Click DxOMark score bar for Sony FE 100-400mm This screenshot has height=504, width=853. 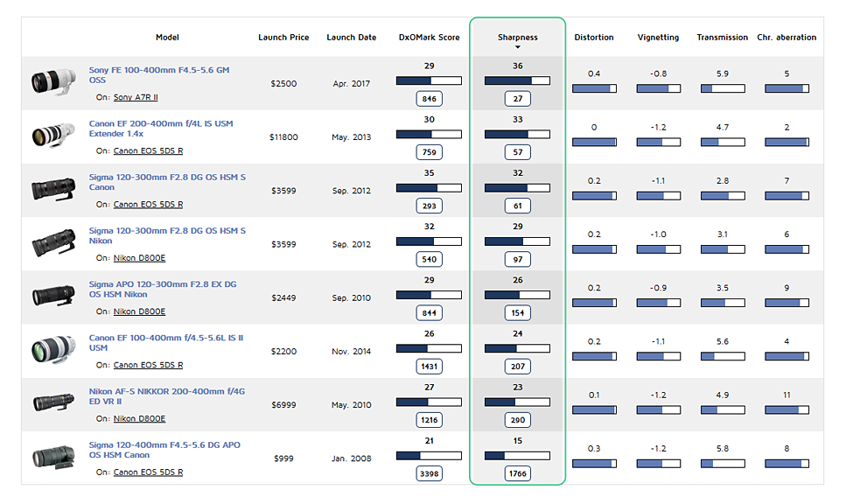430,80
